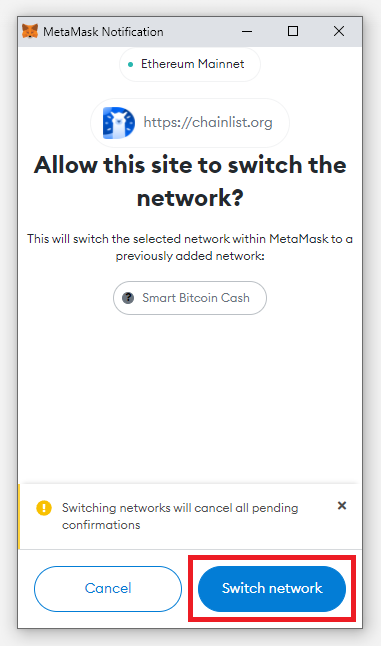Click the question mark network icon
Viewport: 381px width, 646px height.
(128, 297)
